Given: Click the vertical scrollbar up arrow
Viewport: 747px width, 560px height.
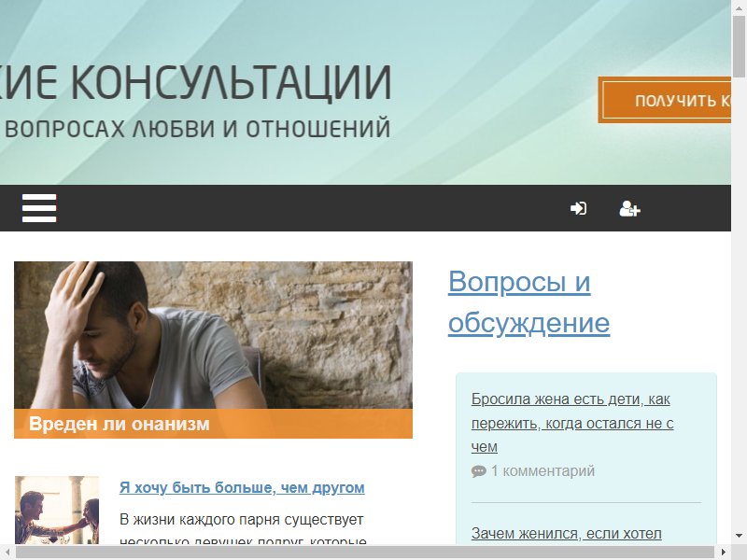Looking at the screenshot, I should coord(739,7).
